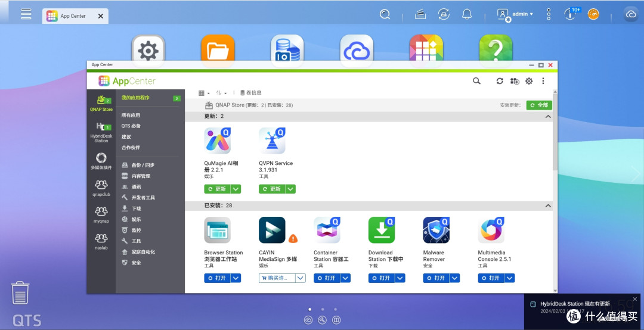Screen dimensions: 644x330
Task: Open the QTS main menu hamburger icon
Action: pyautogui.click(x=26, y=14)
